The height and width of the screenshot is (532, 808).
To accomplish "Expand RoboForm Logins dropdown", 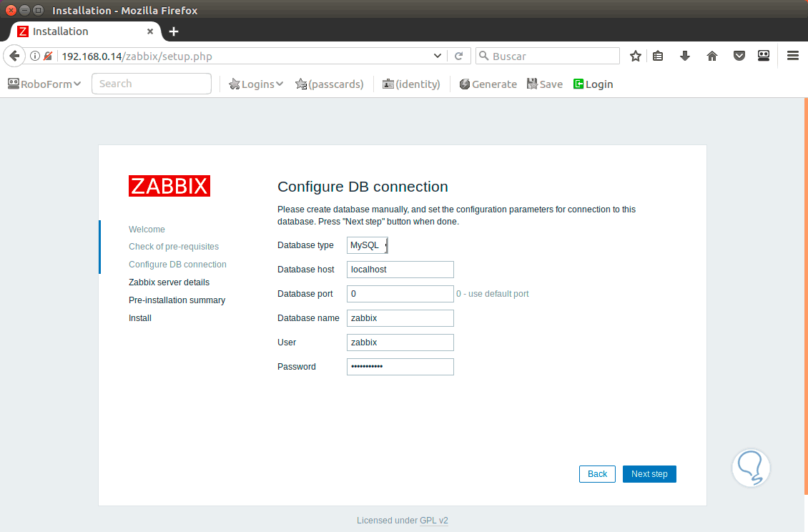I will click(256, 84).
